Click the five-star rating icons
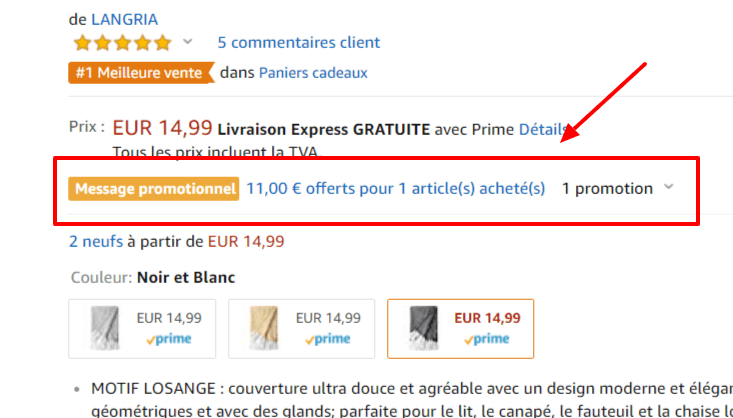 (121, 43)
